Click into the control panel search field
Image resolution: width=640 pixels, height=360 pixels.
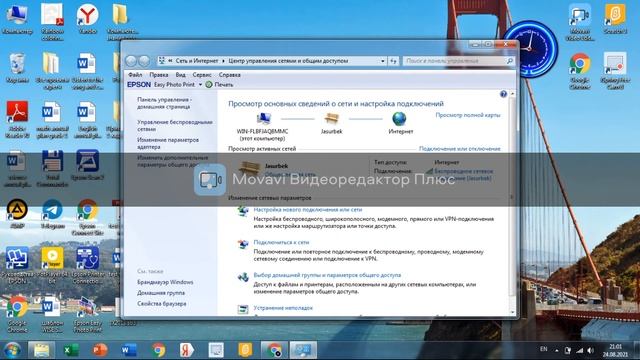[x=458, y=61]
